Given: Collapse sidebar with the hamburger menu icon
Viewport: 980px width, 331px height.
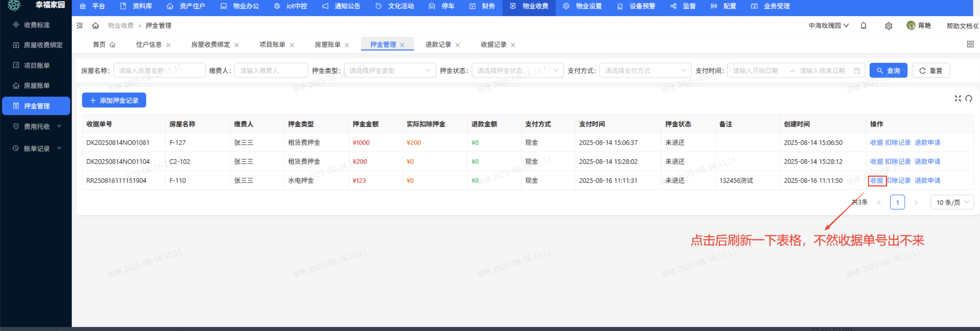Looking at the screenshot, I should click(80, 26).
